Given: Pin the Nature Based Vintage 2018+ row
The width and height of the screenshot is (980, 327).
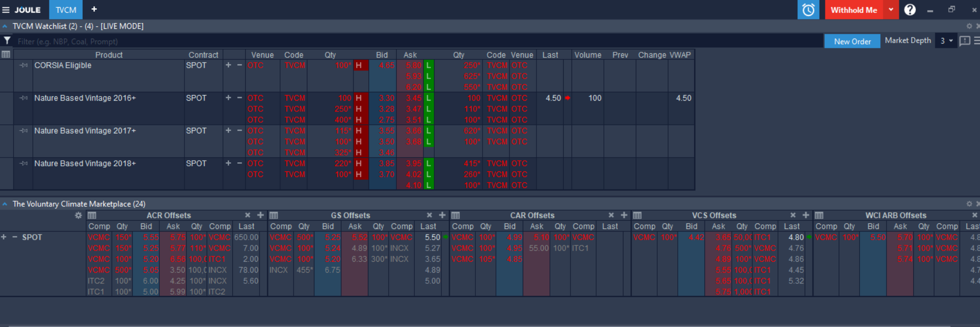Looking at the screenshot, I should pyautogui.click(x=24, y=163).
